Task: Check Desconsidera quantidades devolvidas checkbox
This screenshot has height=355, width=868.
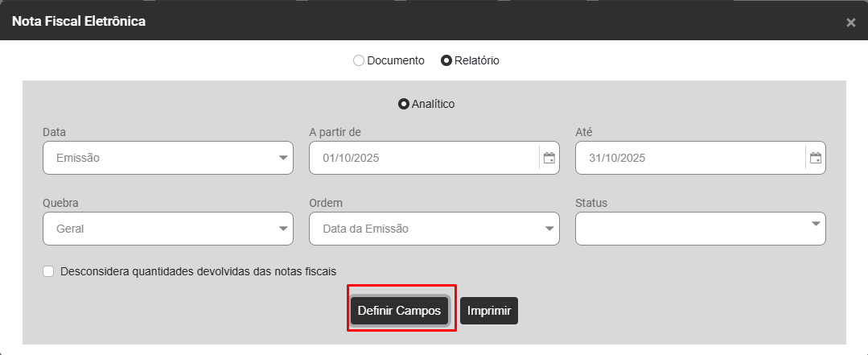Action: [x=49, y=271]
